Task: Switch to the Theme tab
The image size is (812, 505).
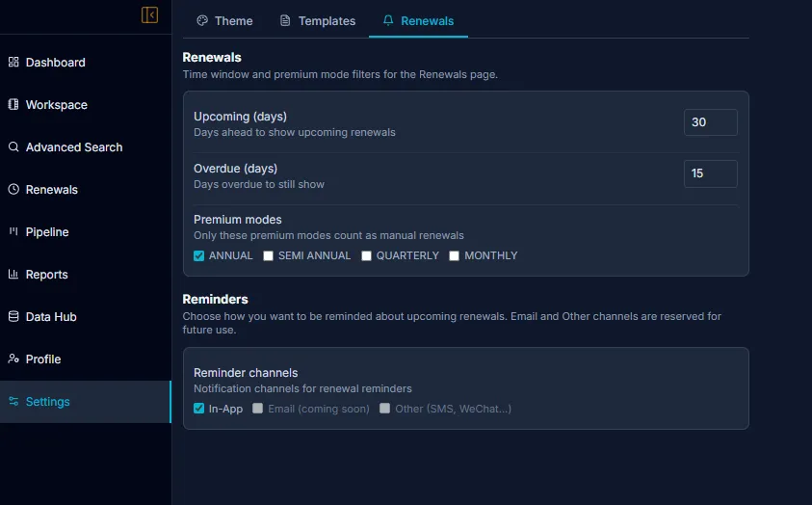Action: (224, 20)
